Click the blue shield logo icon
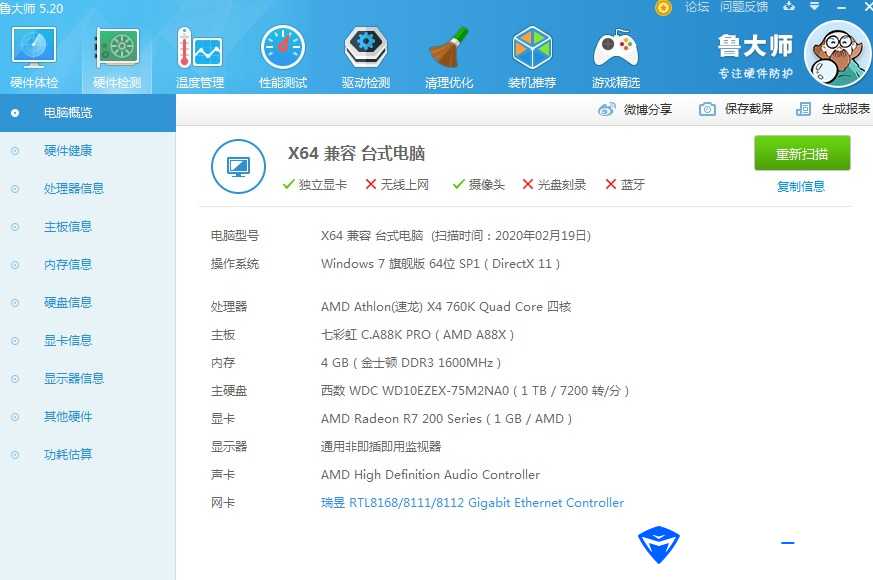The image size is (873, 580). [659, 544]
